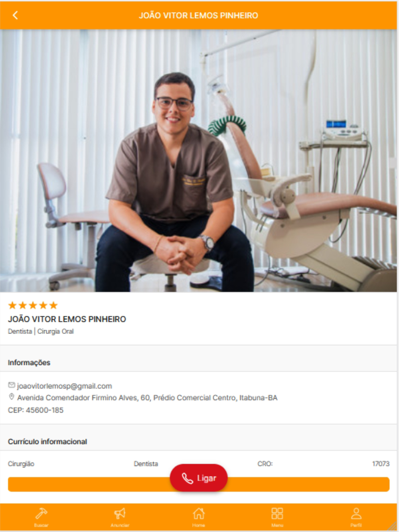Open the joaovitorlemosp@gmail.com email address
Image resolution: width=399 pixels, height=532 pixels.
[x=64, y=386]
